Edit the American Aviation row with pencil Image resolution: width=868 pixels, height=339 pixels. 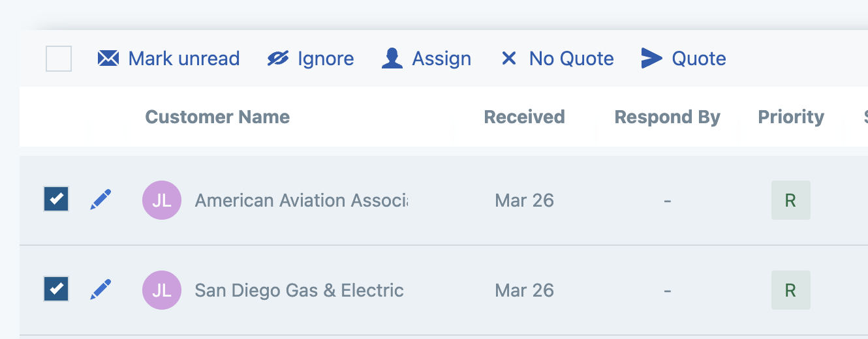tap(101, 199)
